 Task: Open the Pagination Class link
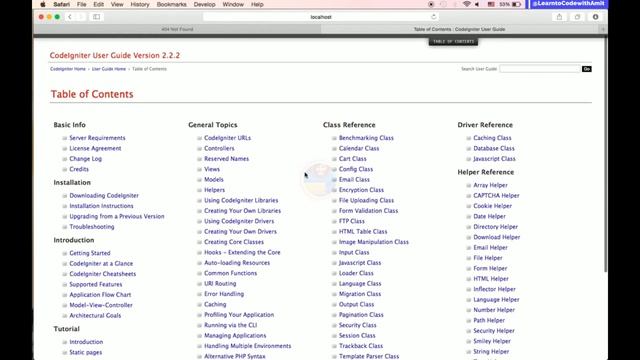[361, 315]
